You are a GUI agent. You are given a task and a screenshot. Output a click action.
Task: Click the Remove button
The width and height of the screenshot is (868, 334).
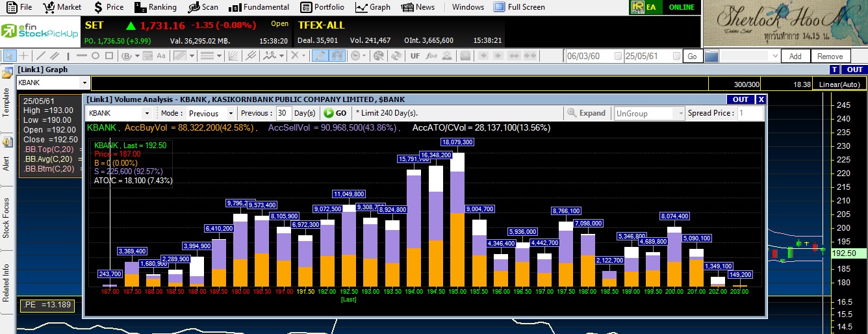(830, 56)
